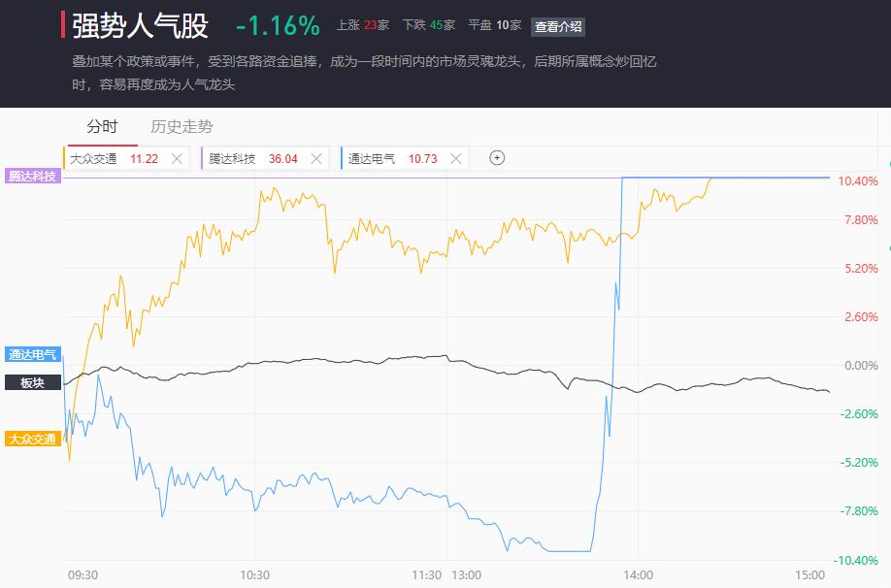Click the plus icon to add a stock
The width and height of the screenshot is (891, 588).
(x=497, y=158)
